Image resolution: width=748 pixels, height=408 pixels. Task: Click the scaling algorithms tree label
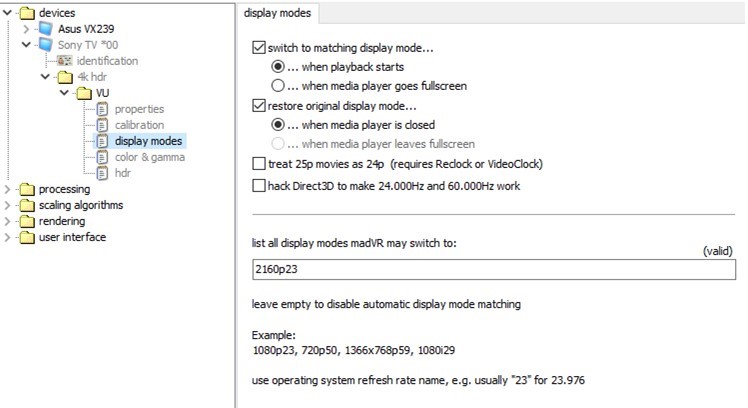[81, 205]
